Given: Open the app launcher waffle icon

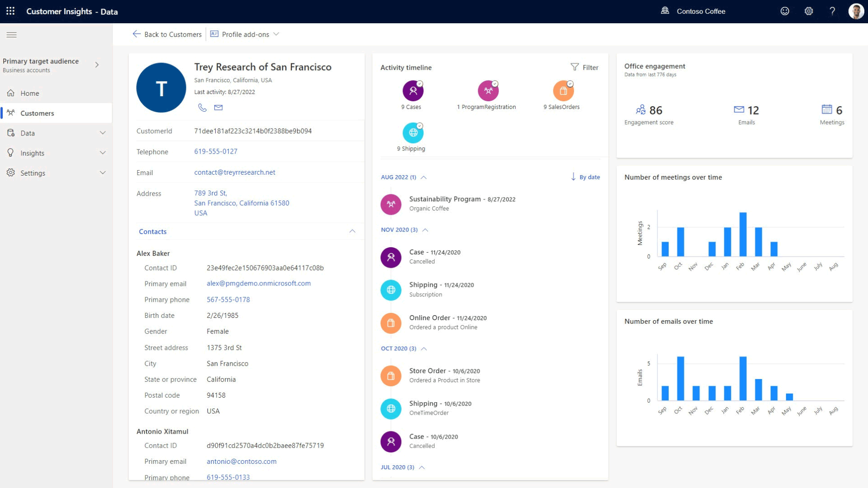Looking at the screenshot, I should [10, 11].
